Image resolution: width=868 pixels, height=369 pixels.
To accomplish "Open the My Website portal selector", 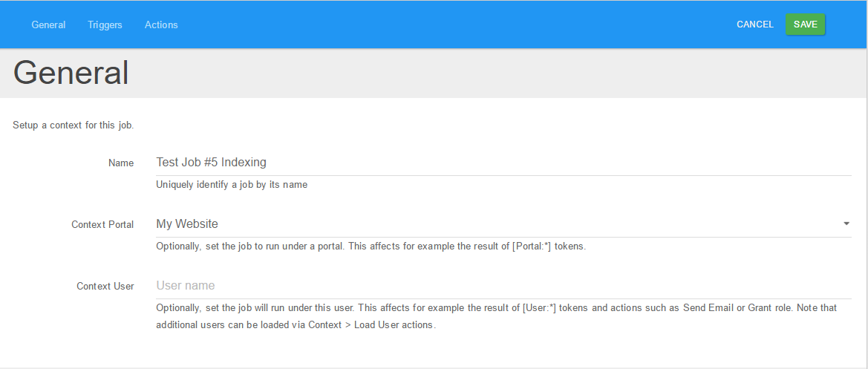I will point(503,224).
